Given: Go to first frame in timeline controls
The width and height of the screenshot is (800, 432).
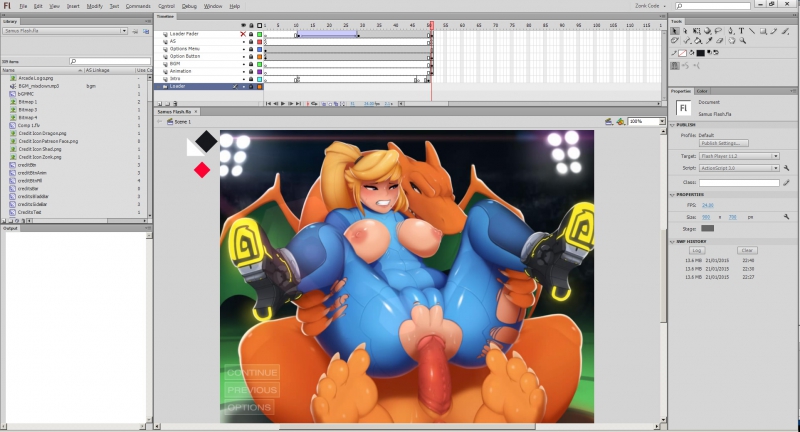Looking at the screenshot, I should tap(268, 104).
